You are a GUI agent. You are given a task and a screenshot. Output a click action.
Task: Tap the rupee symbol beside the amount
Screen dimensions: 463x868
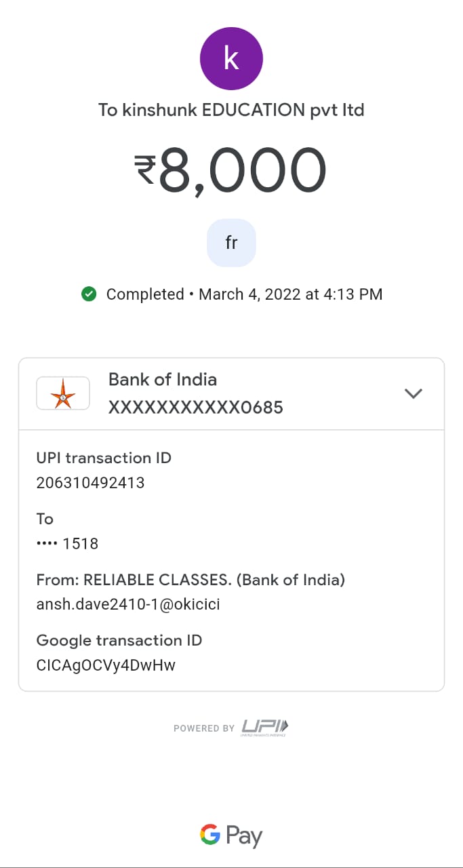(145, 170)
